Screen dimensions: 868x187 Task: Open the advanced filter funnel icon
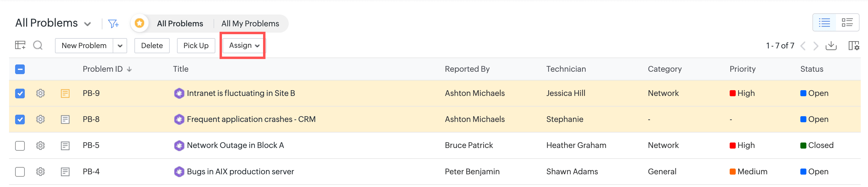[113, 24]
